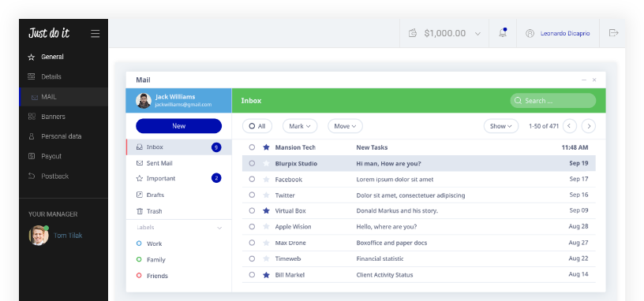Select the Twitter email radio circle
This screenshot has width=644, height=301.
tap(252, 195)
